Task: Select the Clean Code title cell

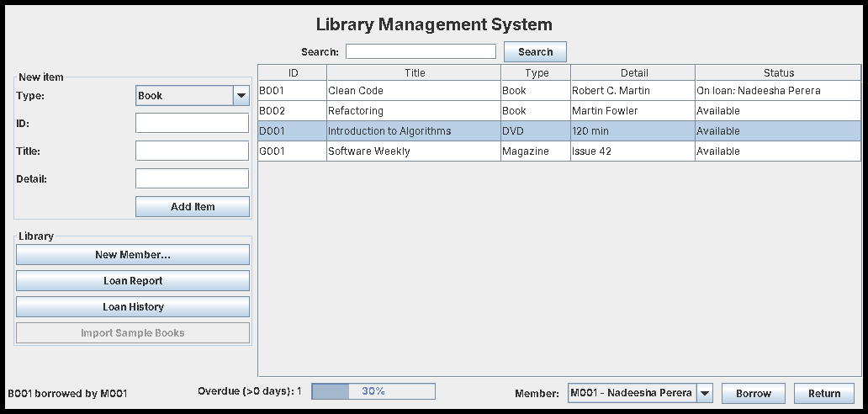Action: click(414, 91)
